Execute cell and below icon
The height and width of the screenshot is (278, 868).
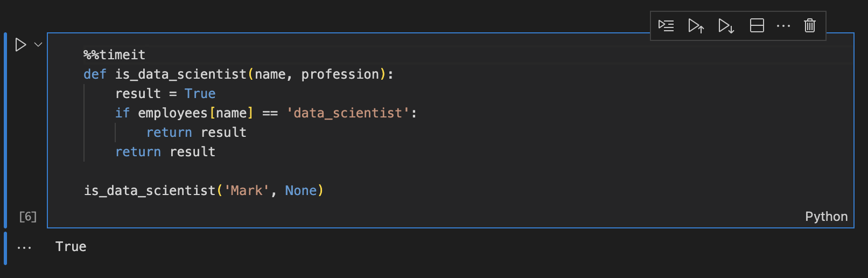coord(726,25)
